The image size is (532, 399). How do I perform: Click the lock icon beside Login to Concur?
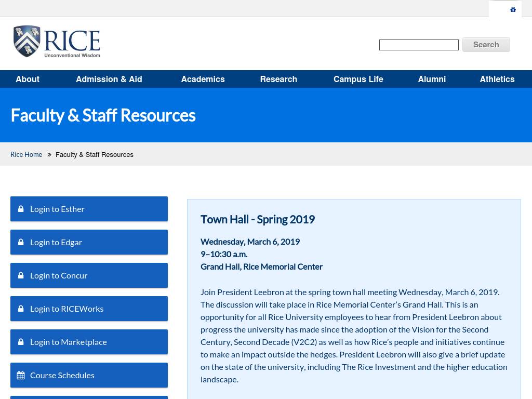click(x=21, y=275)
